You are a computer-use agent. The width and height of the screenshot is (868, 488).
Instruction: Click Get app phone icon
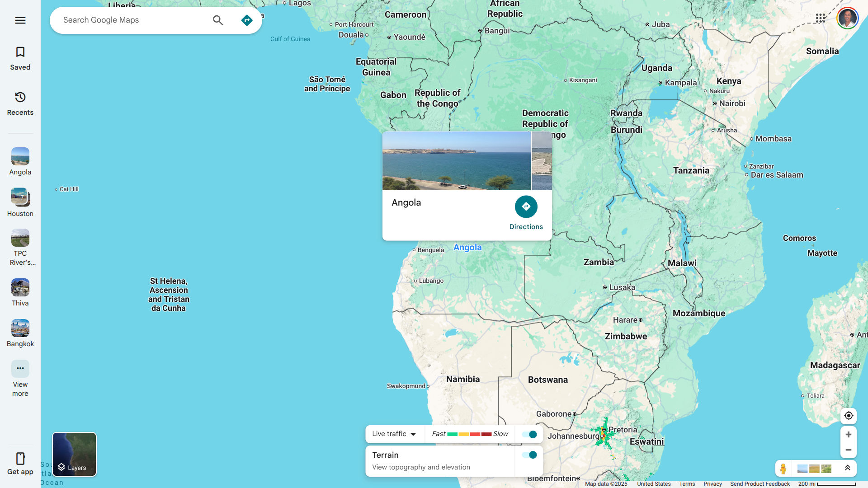(x=20, y=459)
